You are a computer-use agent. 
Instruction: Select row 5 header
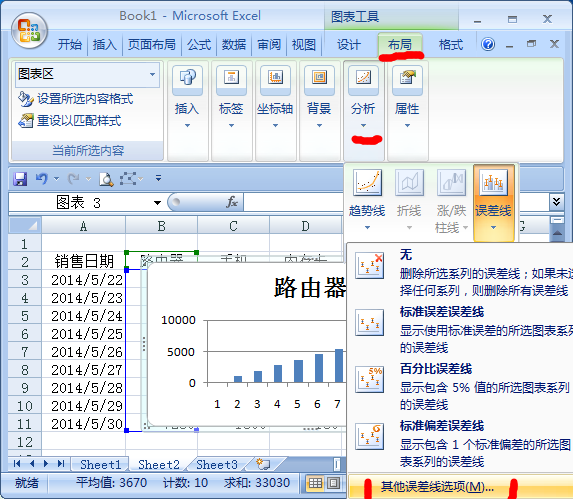click(x=24, y=316)
